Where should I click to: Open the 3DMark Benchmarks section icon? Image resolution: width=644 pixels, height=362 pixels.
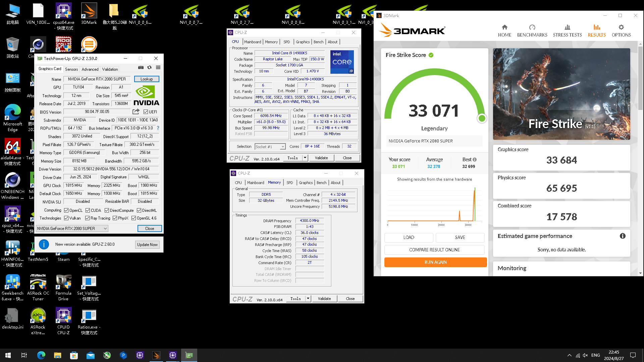(x=532, y=27)
